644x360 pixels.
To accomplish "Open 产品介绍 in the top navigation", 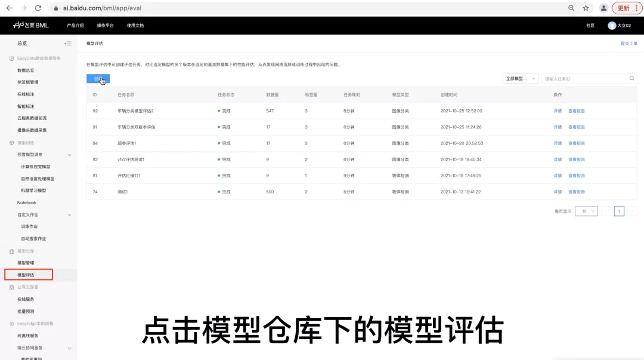I will pos(75,26).
